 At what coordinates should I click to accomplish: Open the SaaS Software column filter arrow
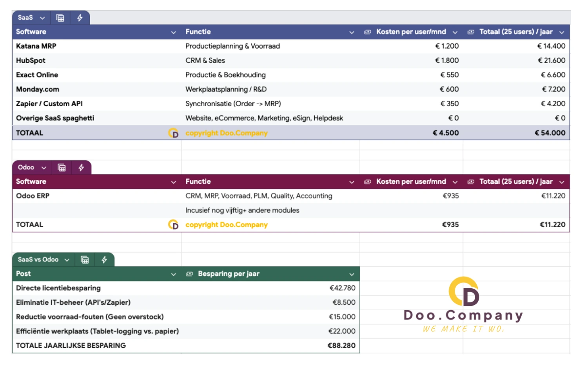(x=174, y=33)
